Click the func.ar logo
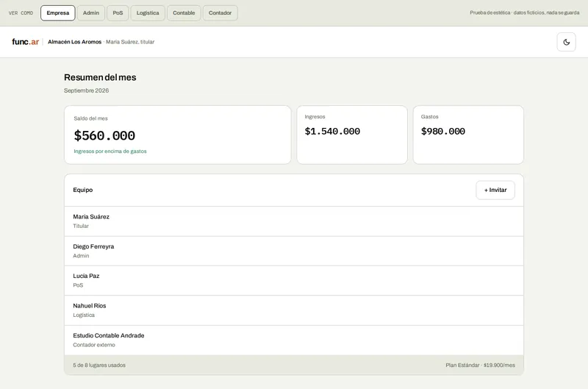This screenshot has width=588, height=389. 26,42
